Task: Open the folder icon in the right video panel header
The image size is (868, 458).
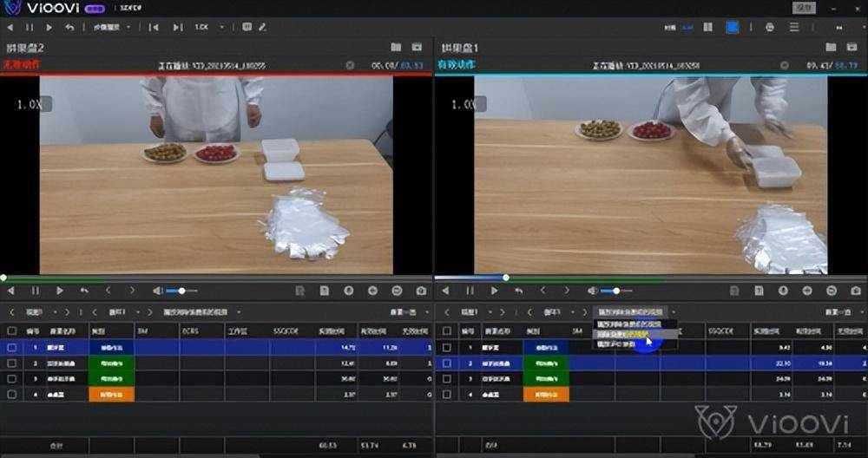Action: tap(831, 47)
